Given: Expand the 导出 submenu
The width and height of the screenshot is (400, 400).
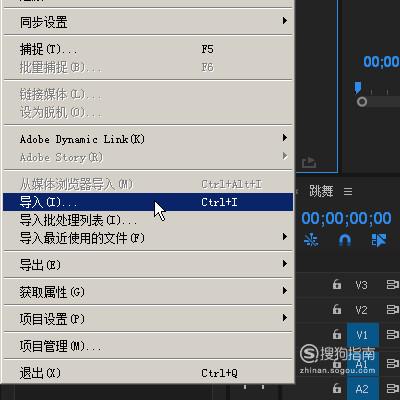Looking at the screenshot, I should (148, 265).
